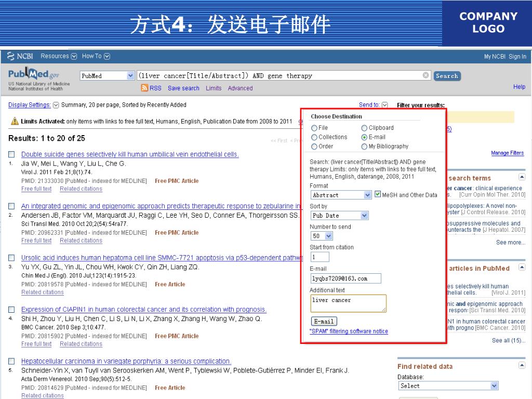The height and width of the screenshot is (399, 532).
Task: Open article Expression of CIAPIN1 in colorectal cancer
Action: coord(144,310)
